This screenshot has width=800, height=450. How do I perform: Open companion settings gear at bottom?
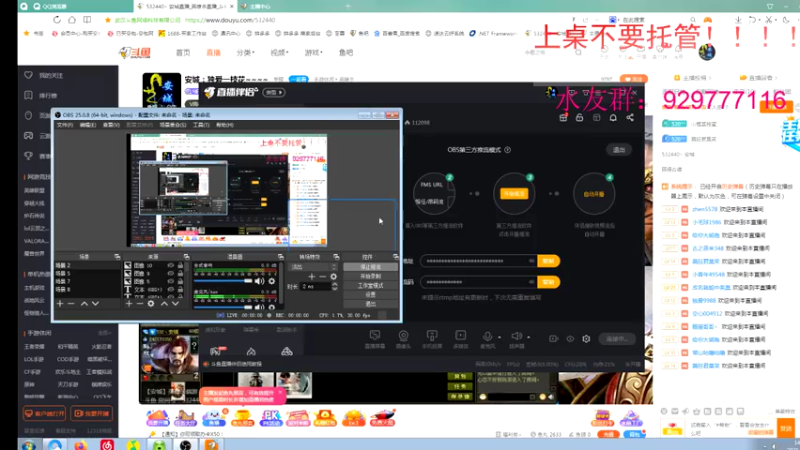point(586,339)
